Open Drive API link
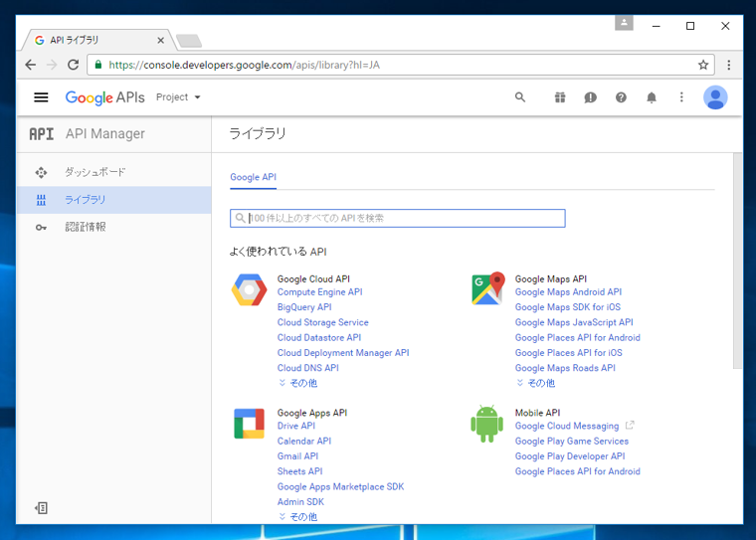The image size is (756, 540). pyautogui.click(x=296, y=426)
